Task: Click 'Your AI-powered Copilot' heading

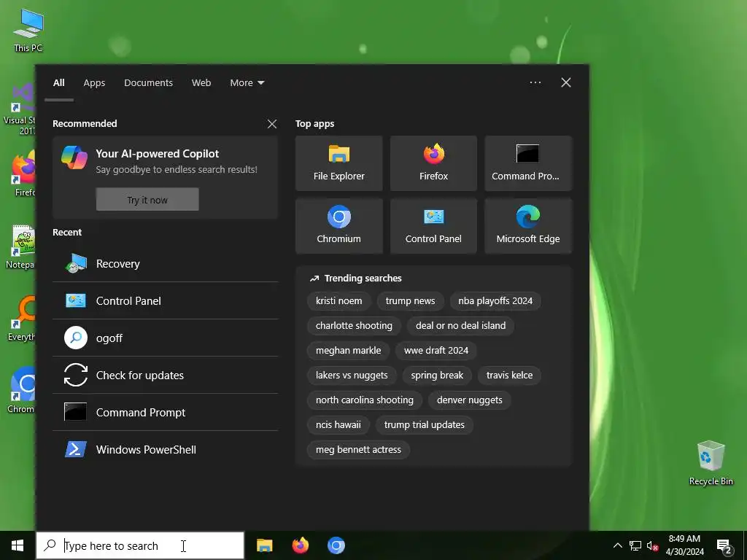Action: tap(158, 154)
